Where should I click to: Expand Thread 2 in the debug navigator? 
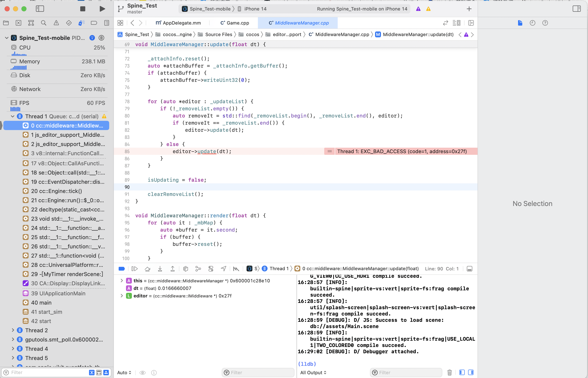click(13, 330)
